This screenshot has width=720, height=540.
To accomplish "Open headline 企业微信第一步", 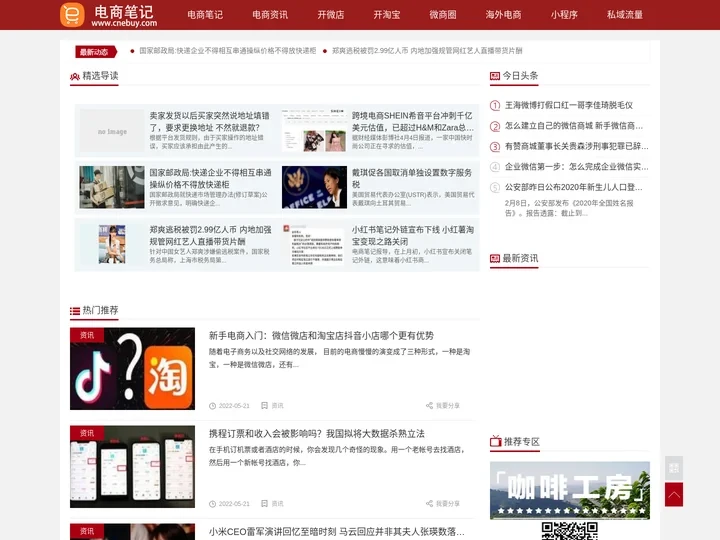I will [x=576, y=167].
